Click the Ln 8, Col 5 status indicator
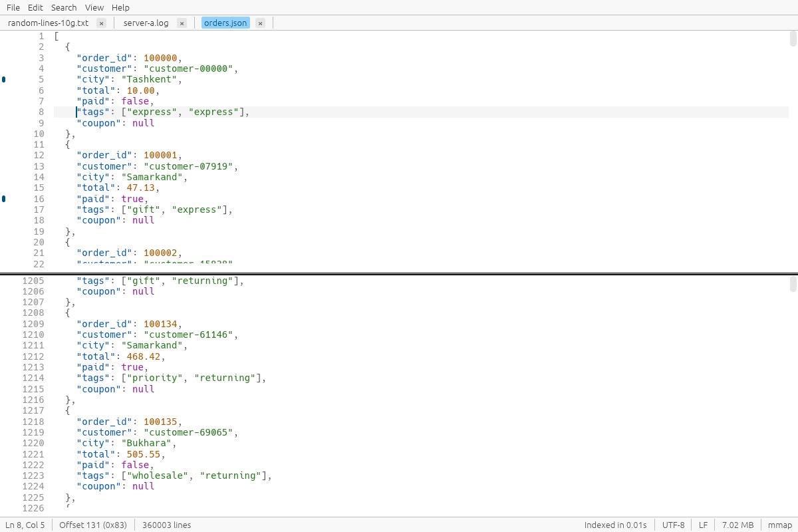This screenshot has height=532, width=798. pos(26,525)
